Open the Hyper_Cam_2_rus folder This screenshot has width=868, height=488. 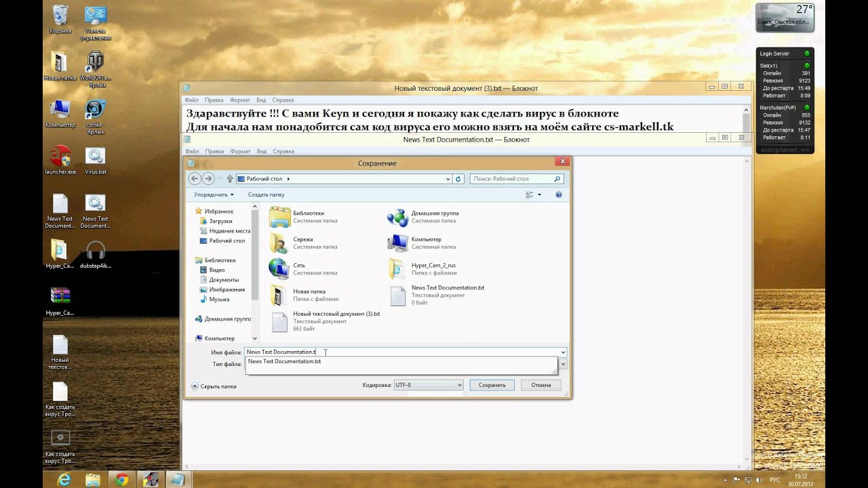click(x=422, y=269)
